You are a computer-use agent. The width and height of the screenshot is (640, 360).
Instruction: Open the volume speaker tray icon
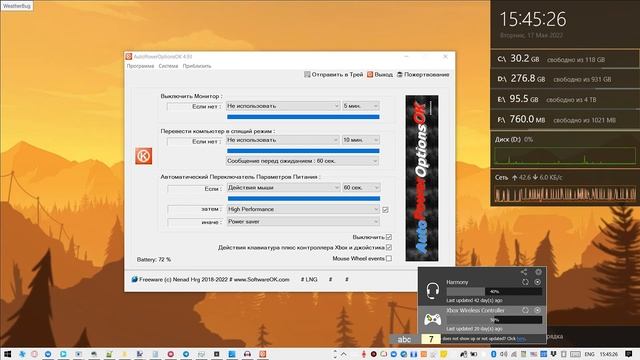point(504,354)
